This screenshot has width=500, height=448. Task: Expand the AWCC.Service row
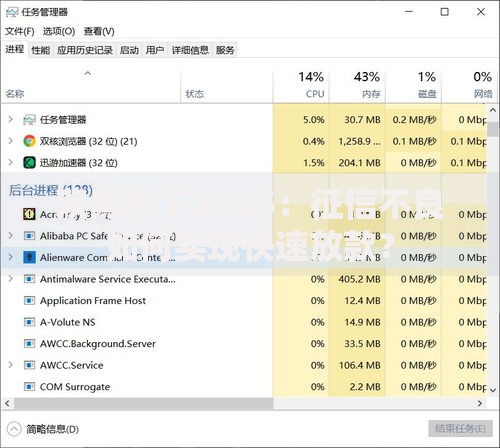[x=11, y=365]
